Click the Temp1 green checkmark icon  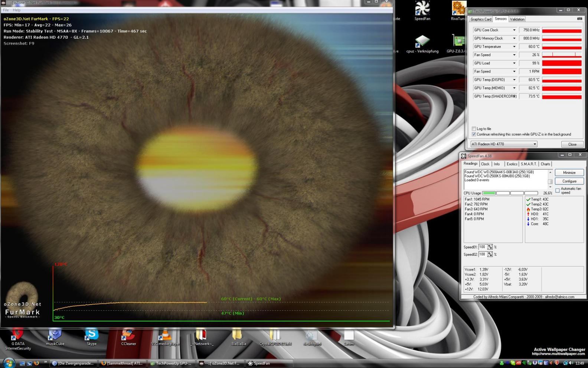528,200
